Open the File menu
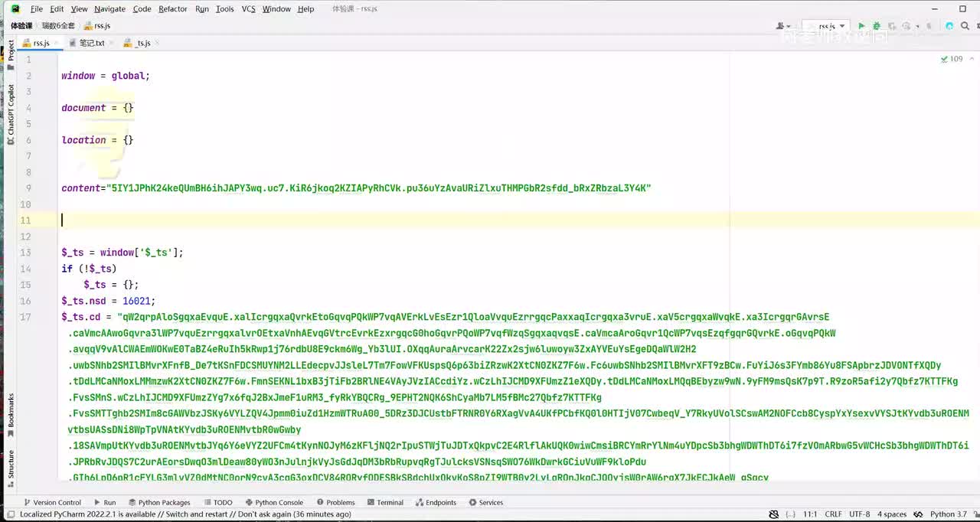The image size is (980, 522). [37, 9]
